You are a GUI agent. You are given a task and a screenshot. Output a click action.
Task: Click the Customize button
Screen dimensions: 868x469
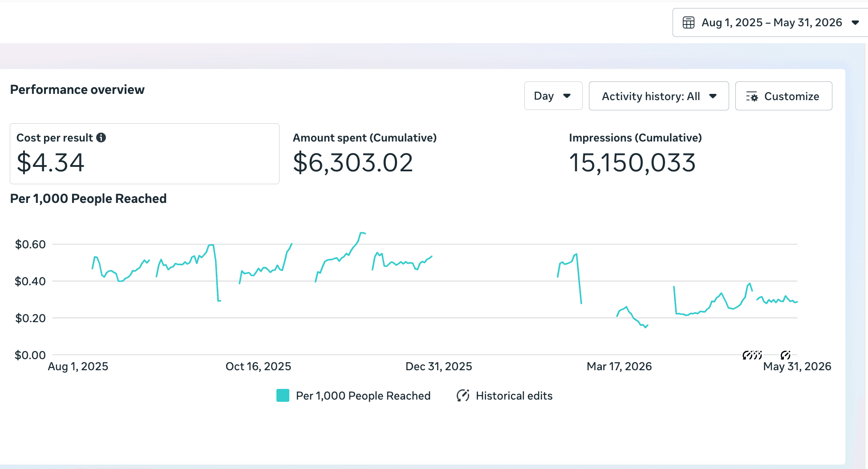point(783,96)
